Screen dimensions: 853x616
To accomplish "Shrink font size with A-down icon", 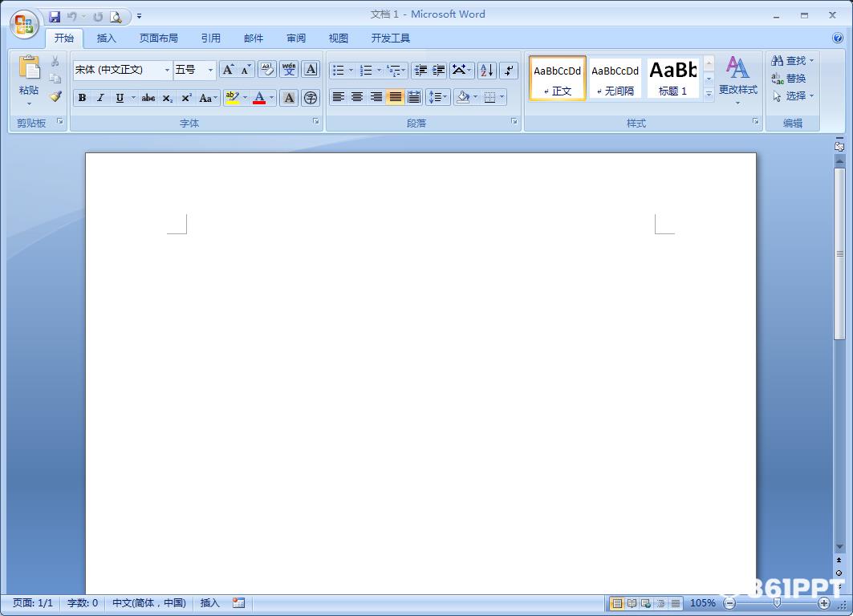I will pos(246,70).
